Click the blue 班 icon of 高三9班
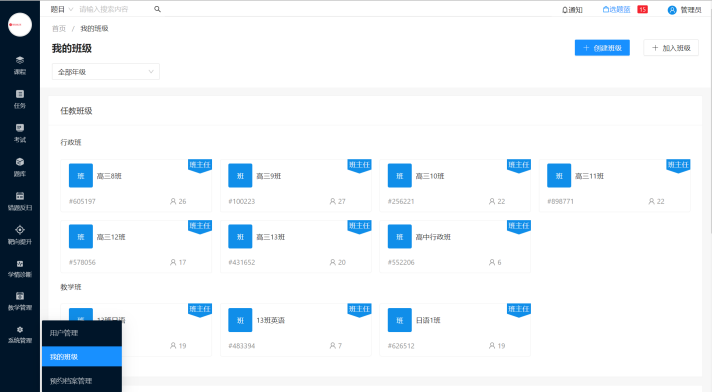The height and width of the screenshot is (392, 712). pyautogui.click(x=240, y=176)
